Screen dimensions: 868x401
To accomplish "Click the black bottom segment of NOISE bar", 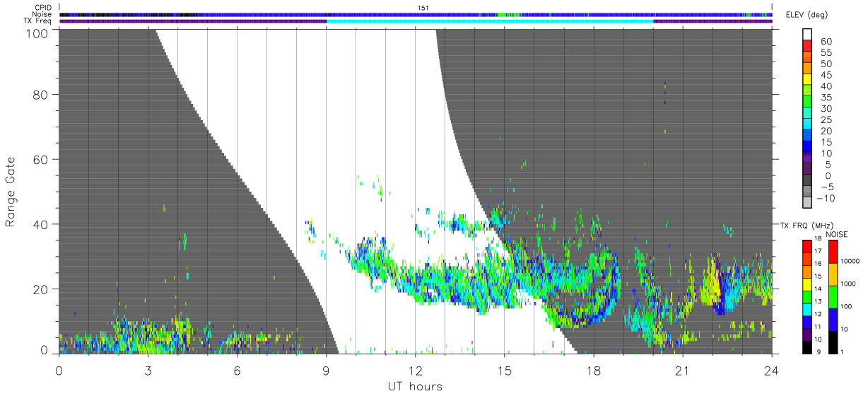I will 832,342.
